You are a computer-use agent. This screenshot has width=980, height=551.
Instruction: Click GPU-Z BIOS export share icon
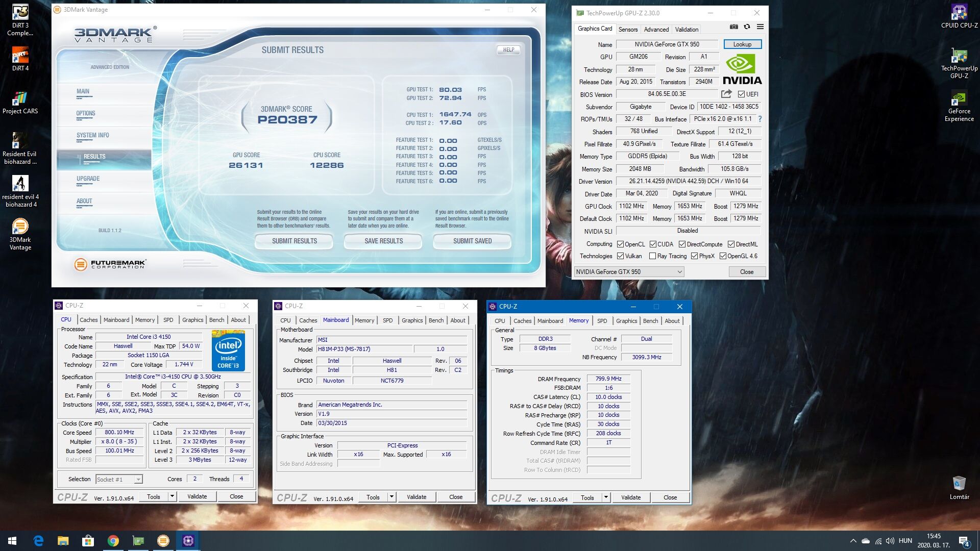click(x=726, y=94)
